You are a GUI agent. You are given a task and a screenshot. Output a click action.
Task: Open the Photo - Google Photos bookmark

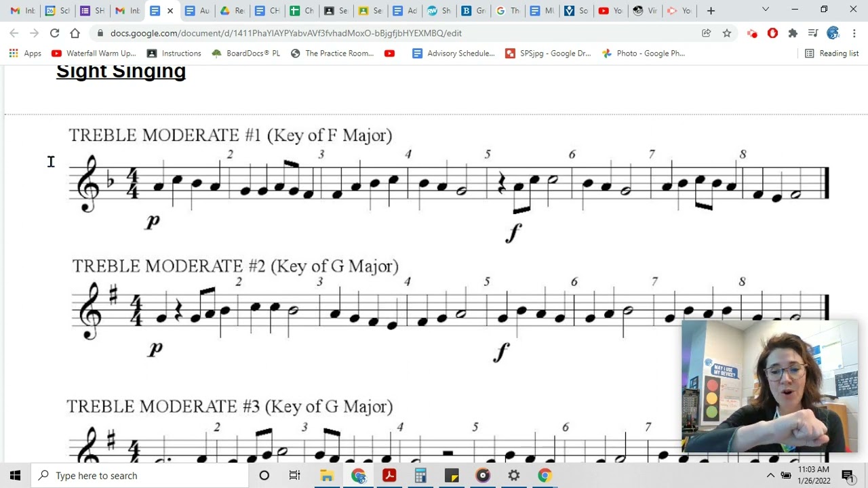(x=644, y=53)
